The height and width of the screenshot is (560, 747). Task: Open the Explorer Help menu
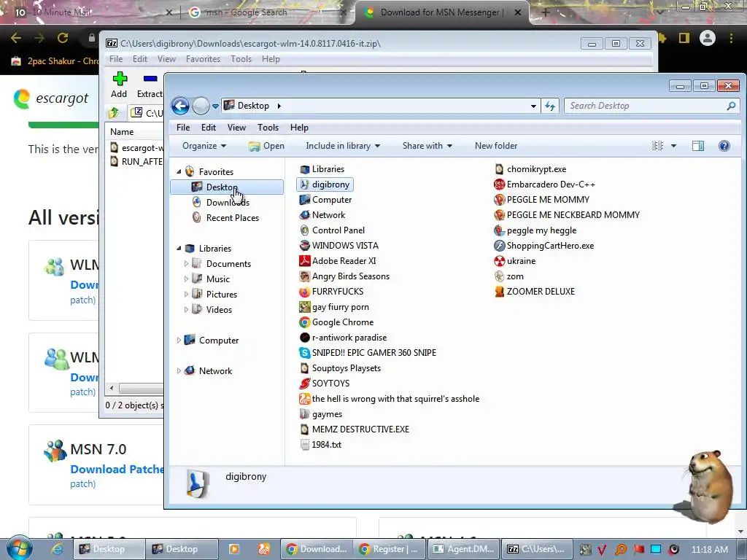(x=299, y=128)
